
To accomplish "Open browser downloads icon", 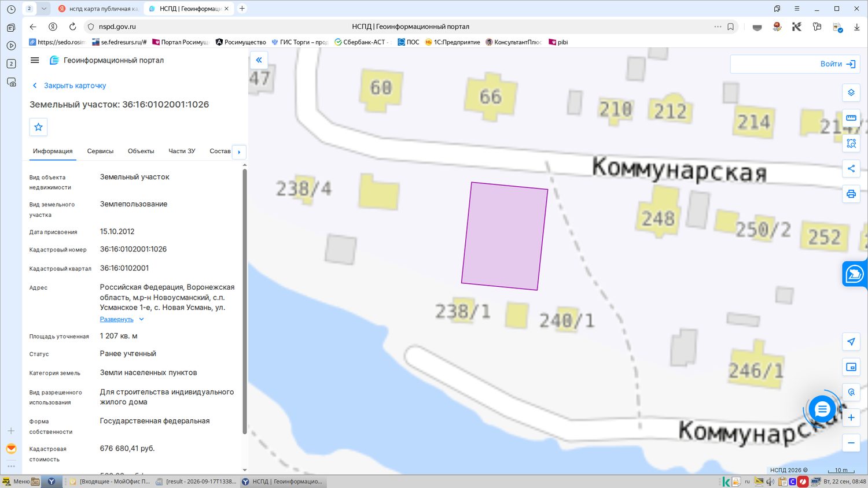I will pos(857,27).
